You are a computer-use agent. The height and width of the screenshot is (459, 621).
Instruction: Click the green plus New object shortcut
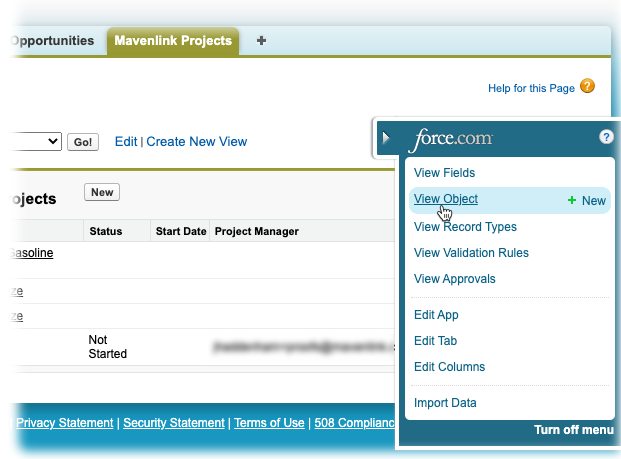(587, 200)
